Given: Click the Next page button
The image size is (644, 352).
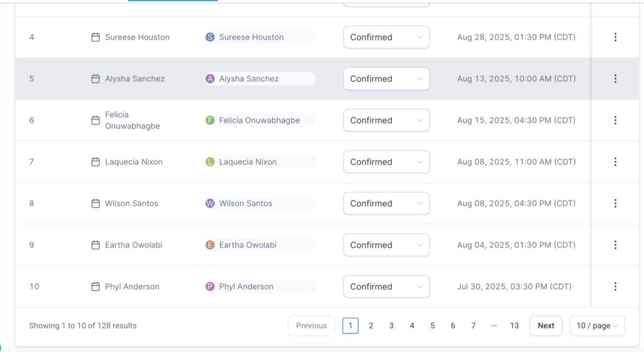Looking at the screenshot, I should 546,326.
